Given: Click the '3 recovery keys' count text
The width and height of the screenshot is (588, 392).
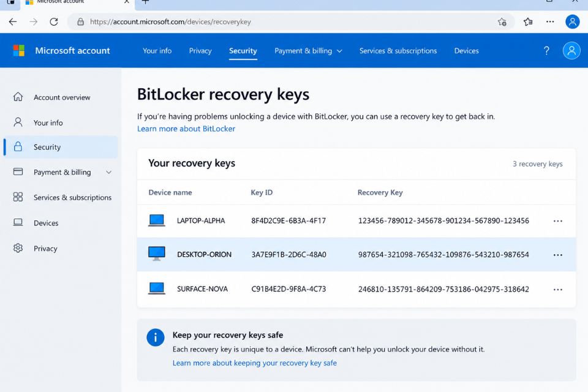Looking at the screenshot, I should pyautogui.click(x=537, y=164).
